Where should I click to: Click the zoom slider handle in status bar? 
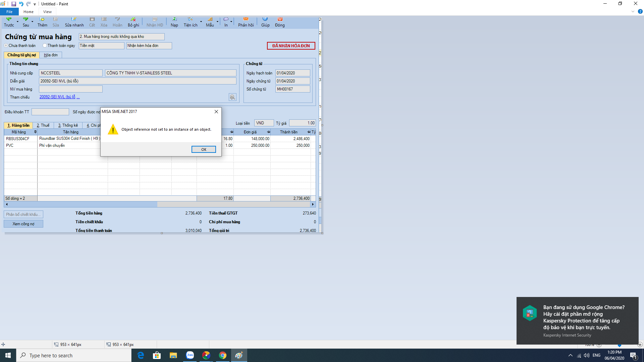pyautogui.click(x=620, y=345)
